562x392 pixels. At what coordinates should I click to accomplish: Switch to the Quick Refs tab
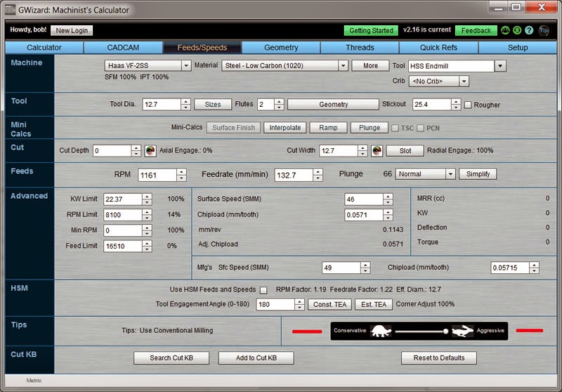coord(438,48)
